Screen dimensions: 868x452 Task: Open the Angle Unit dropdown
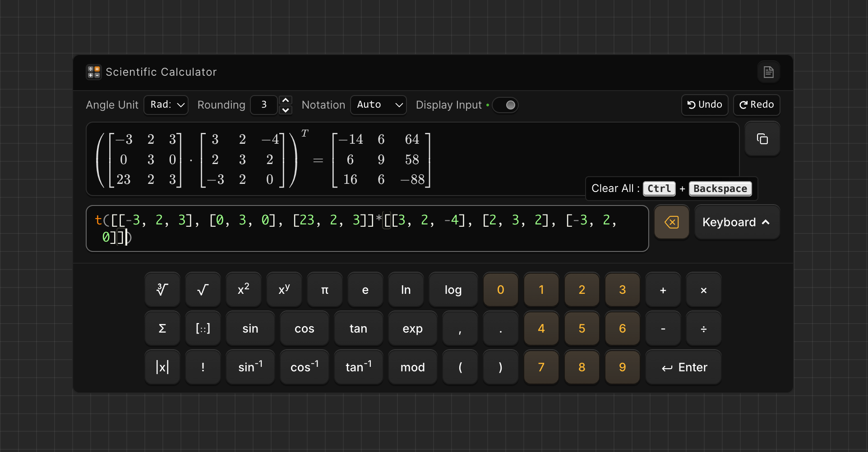166,105
